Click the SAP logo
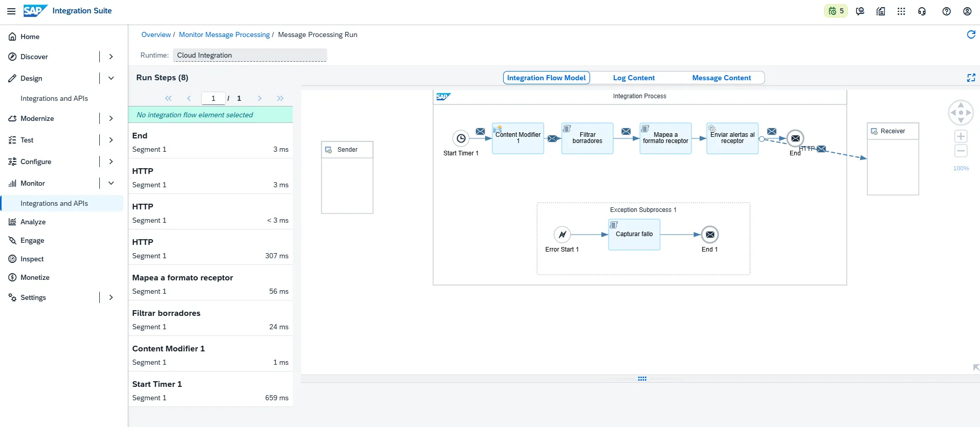Image resolution: width=980 pixels, height=427 pixels. (35, 11)
